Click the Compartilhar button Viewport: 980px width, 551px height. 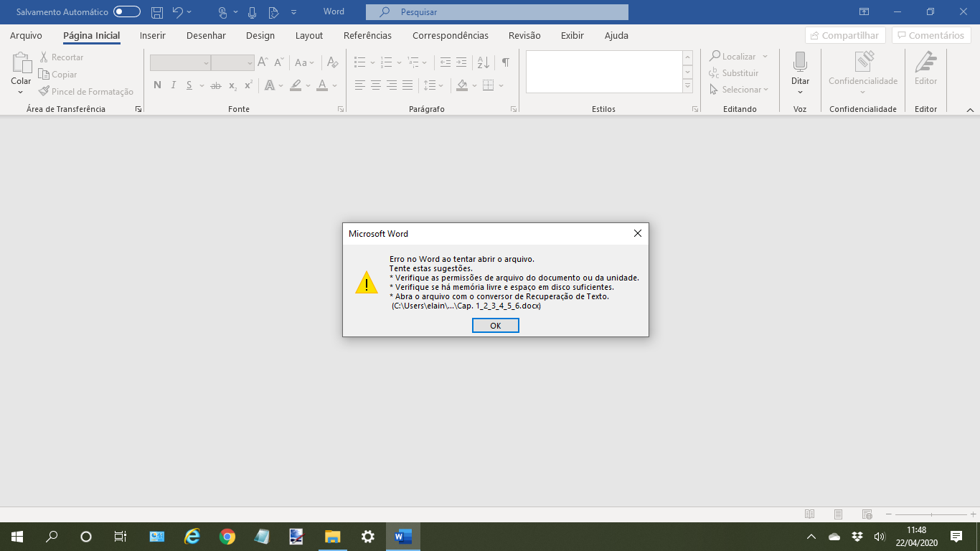(x=845, y=35)
